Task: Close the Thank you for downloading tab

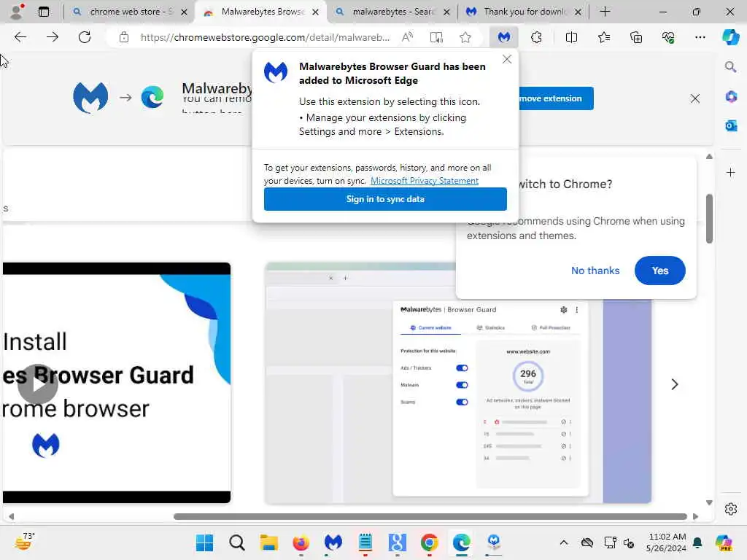Action: pos(578,12)
